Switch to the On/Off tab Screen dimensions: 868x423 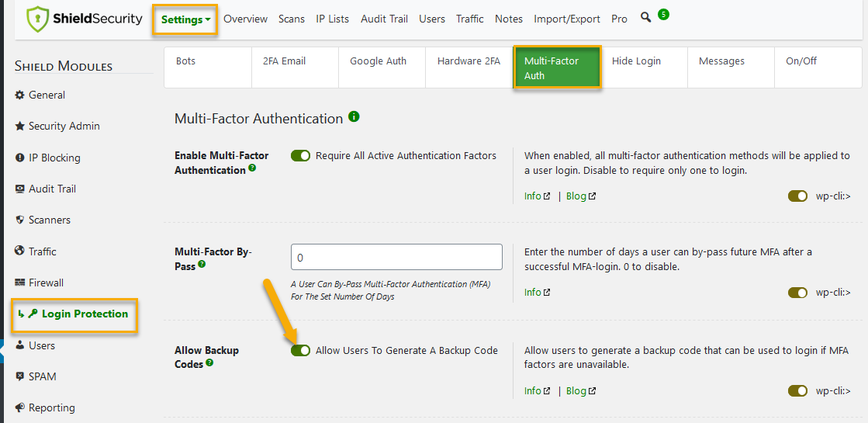click(x=818, y=68)
